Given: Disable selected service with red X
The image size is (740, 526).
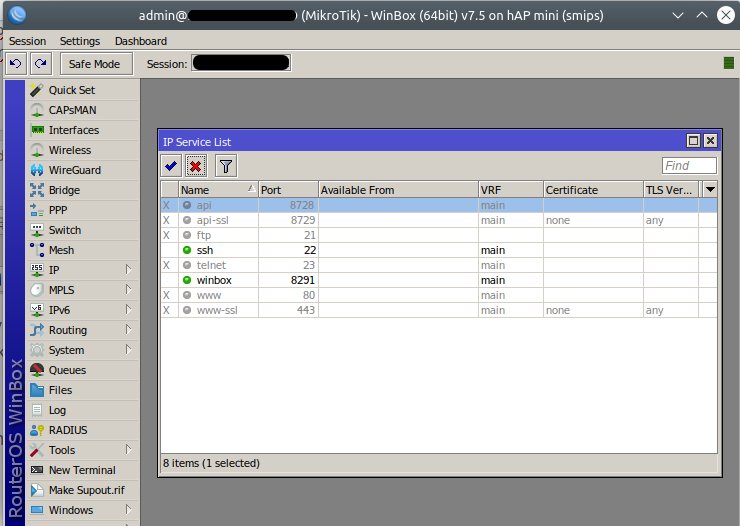Looking at the screenshot, I should point(195,166).
